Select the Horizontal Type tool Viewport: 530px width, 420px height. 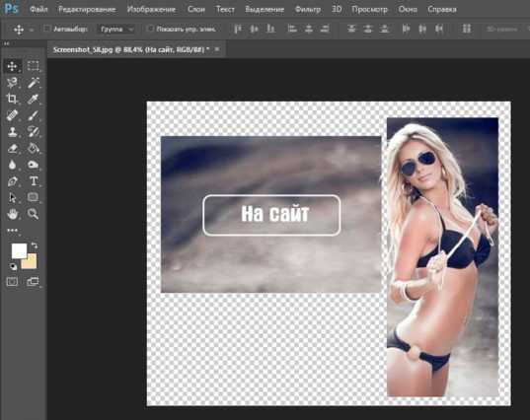[x=34, y=181]
